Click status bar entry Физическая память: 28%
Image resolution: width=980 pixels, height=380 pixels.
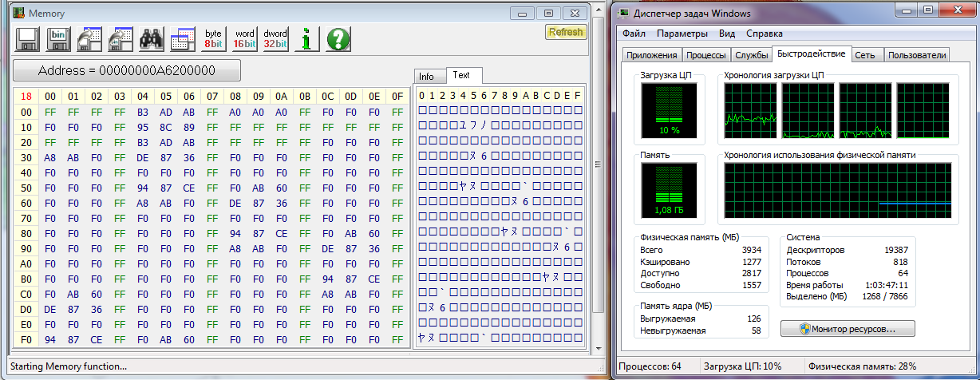pos(863,367)
